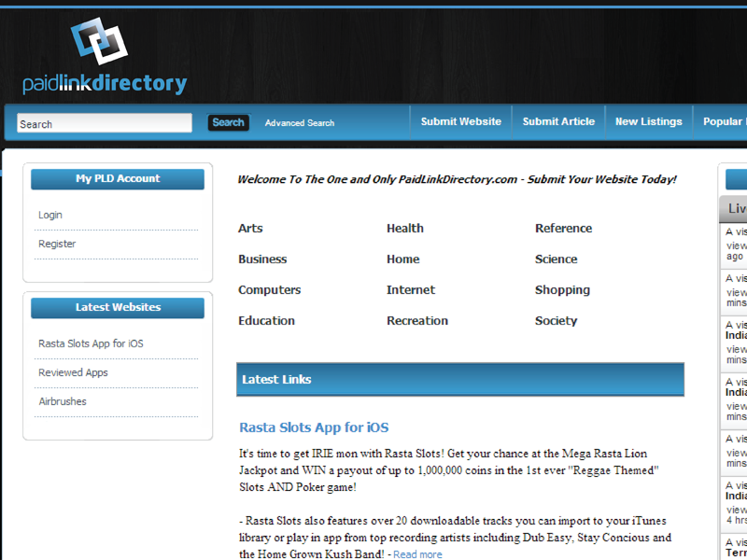The image size is (747, 560).
Task: Open the Reference category
Action: point(564,228)
